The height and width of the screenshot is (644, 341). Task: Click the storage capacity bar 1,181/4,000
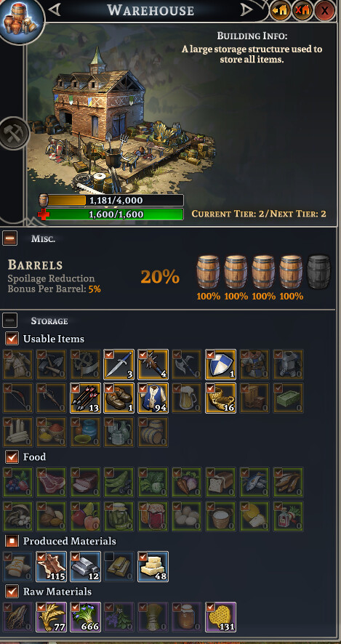coord(111,201)
